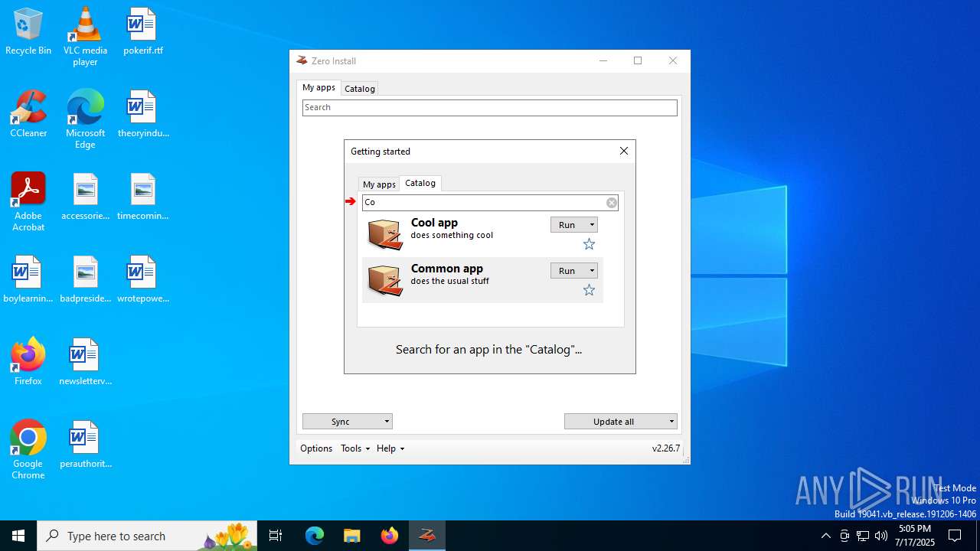
Task: Open Options in Zero Install
Action: (x=316, y=448)
